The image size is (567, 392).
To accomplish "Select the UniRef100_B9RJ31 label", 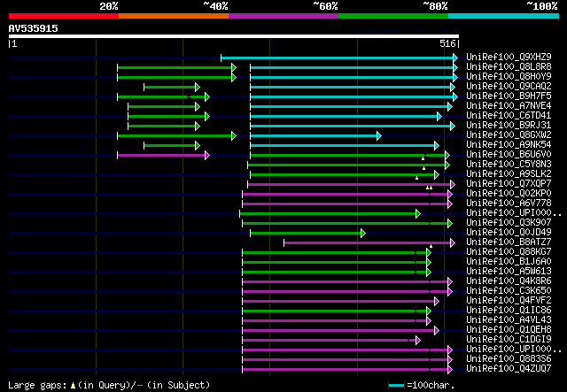I will coord(509,126).
